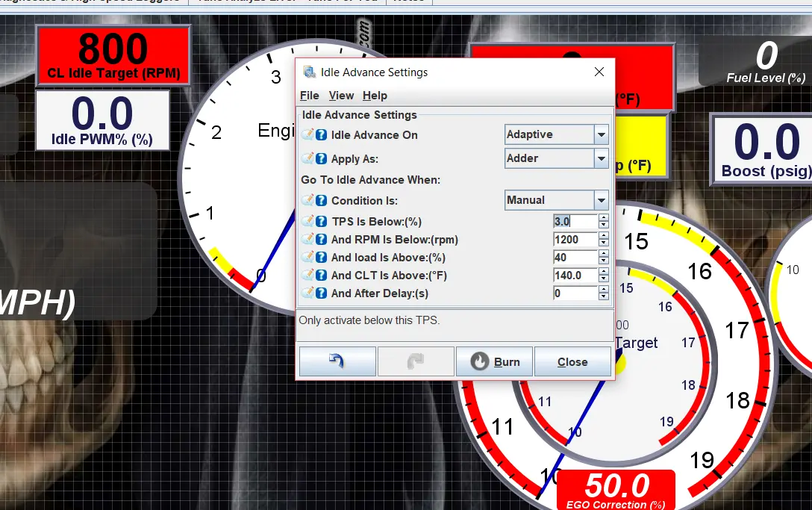This screenshot has width=812, height=510.
Task: Decrease the And RPM Is Below value with down arrow
Action: pyautogui.click(x=603, y=243)
